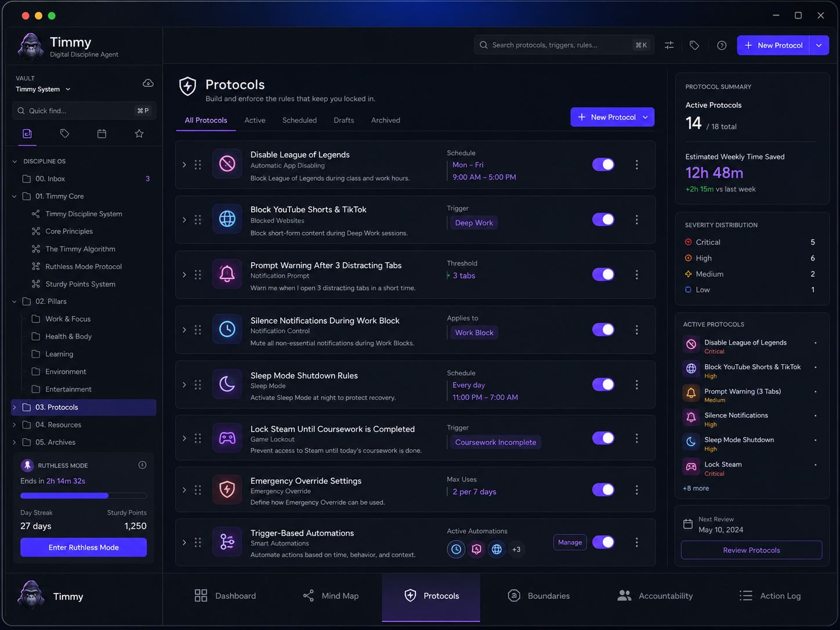Open Ruthless Mode Protocol note in tree

pos(84,267)
